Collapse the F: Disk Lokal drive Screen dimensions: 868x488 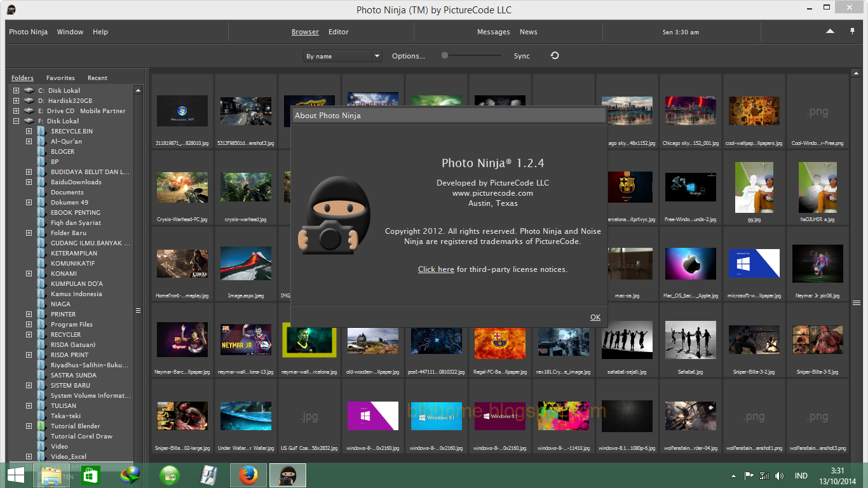point(16,121)
